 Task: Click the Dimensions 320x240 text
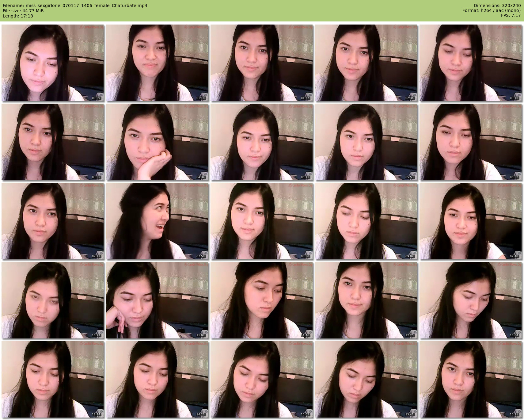[x=497, y=6]
